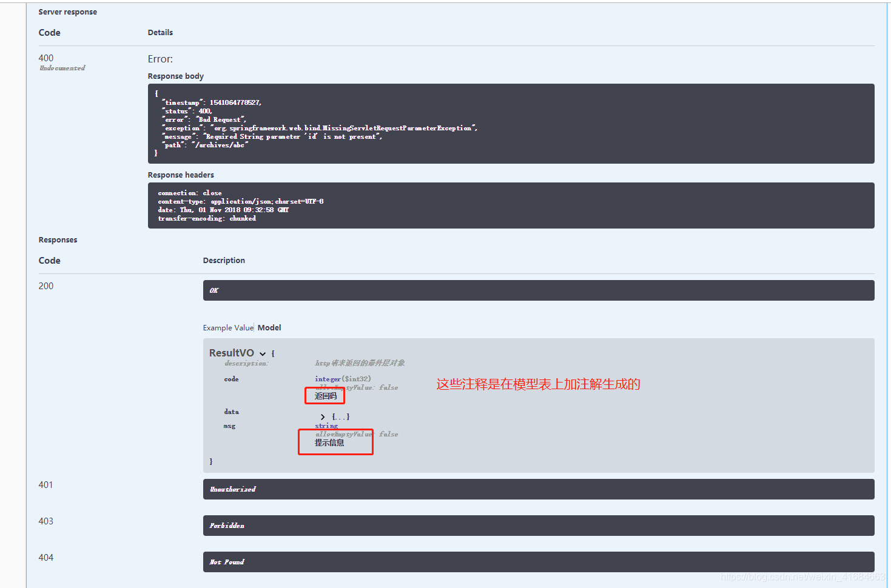Click the 400 server response code
Image resolution: width=891 pixels, height=588 pixels.
(46, 58)
